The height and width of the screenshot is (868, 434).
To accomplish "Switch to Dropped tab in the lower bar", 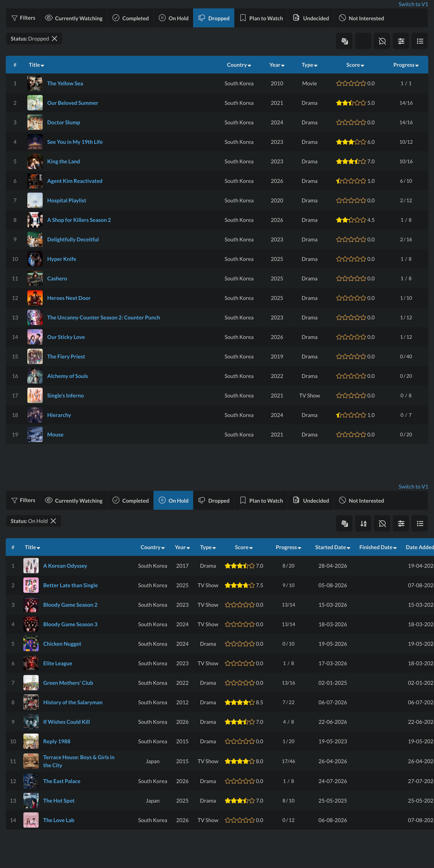I will (214, 500).
